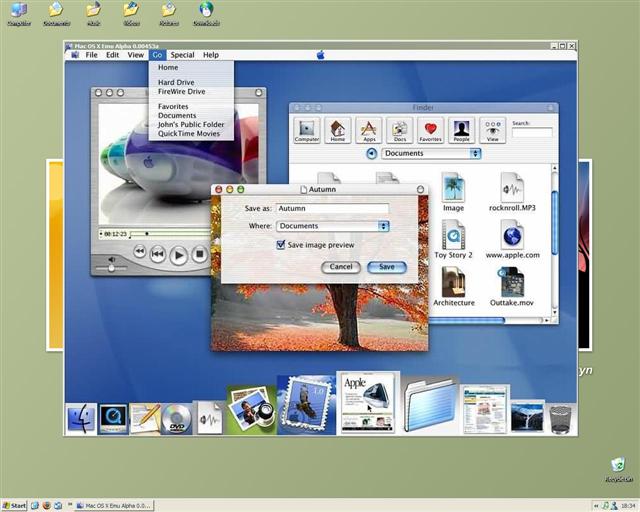Image resolution: width=640 pixels, height=512 pixels.
Task: Open the Special menu
Action: point(182,55)
